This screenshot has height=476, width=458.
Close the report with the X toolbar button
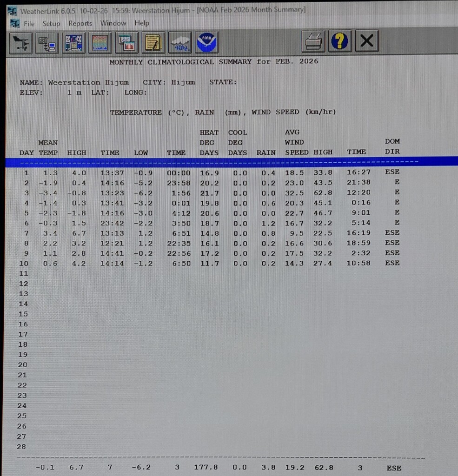[366, 40]
